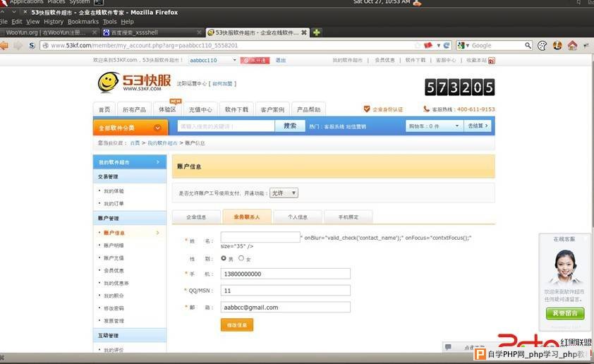Open the 体验区 navigation tab
This screenshot has width=594, height=364.
coord(167,109)
